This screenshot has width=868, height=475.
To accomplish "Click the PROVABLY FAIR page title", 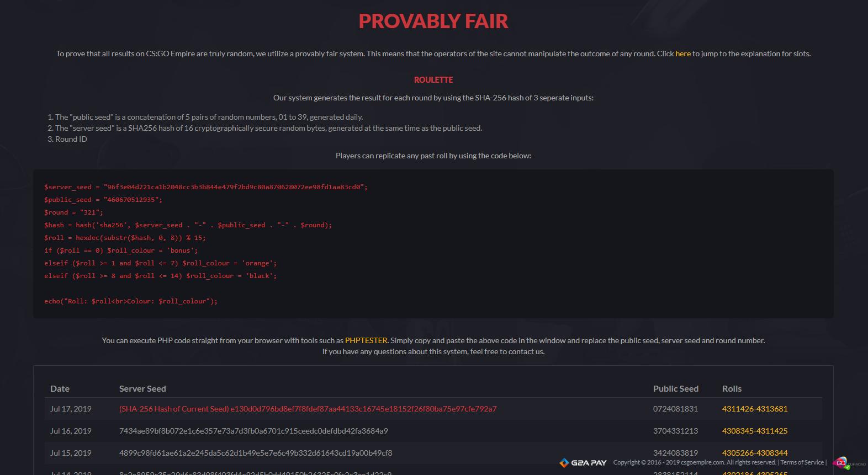I will coord(433,21).
